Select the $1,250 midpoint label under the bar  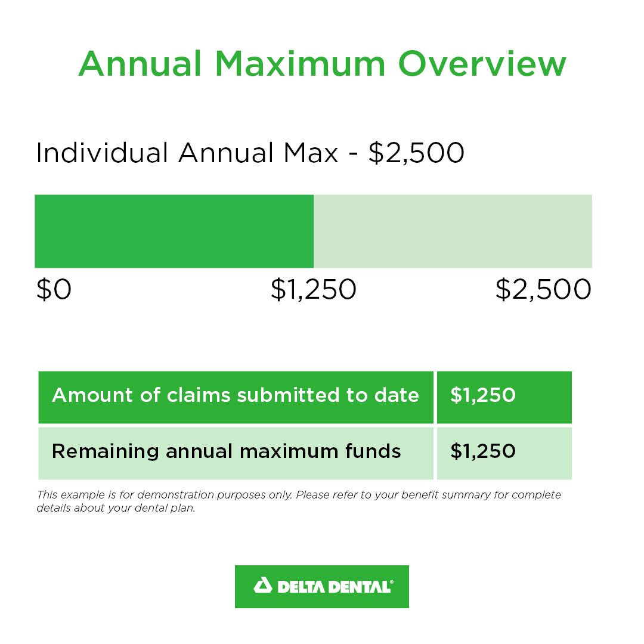[x=313, y=290]
